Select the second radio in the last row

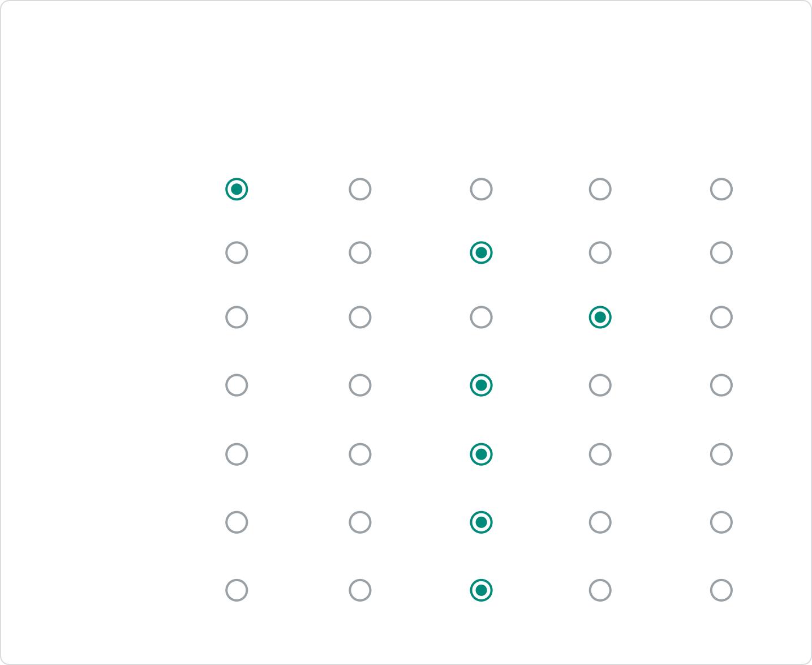[360, 590]
